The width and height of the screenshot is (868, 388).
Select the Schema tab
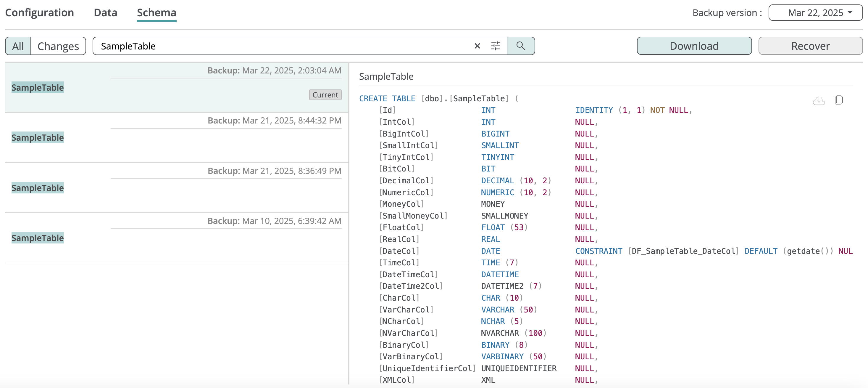[157, 12]
